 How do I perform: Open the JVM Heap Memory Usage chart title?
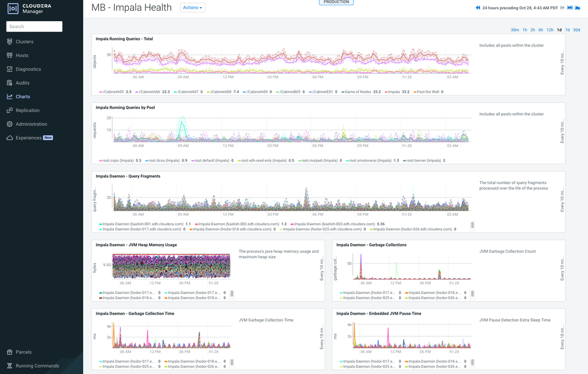tap(136, 245)
